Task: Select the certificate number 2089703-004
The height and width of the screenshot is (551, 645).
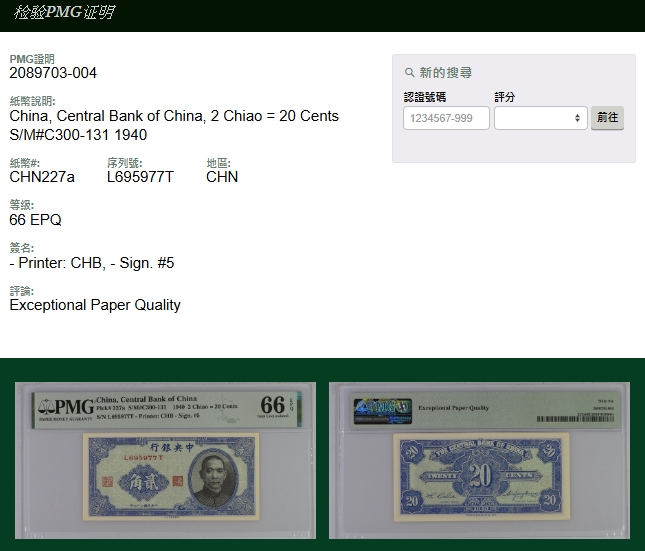Action: coord(53,73)
